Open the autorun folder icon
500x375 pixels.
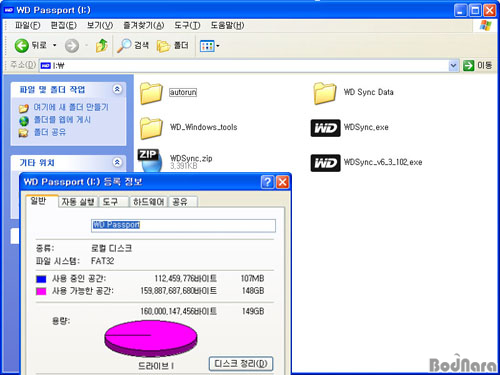tap(151, 93)
